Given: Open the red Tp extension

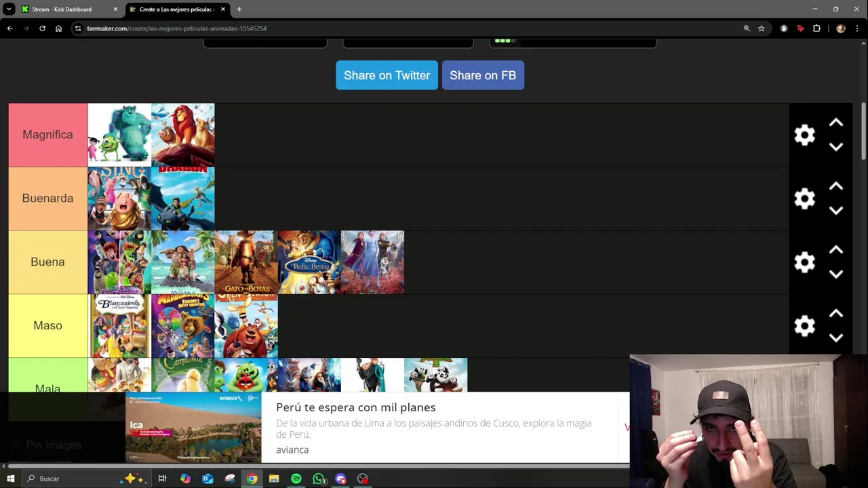Looking at the screenshot, I should click(800, 28).
